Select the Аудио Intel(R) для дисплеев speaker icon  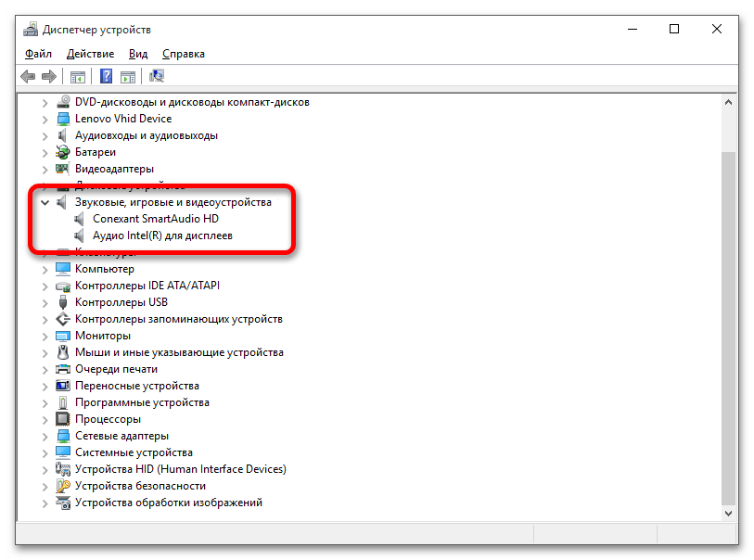coord(80,236)
